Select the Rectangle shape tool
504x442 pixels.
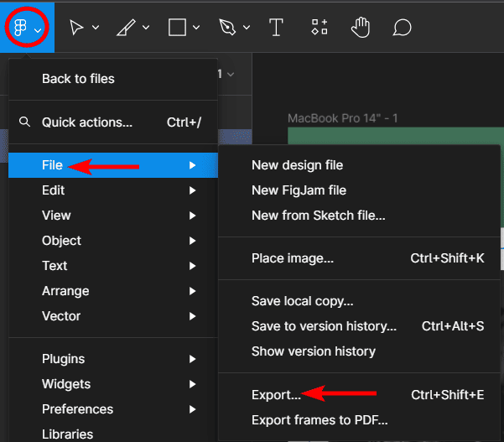(x=177, y=28)
